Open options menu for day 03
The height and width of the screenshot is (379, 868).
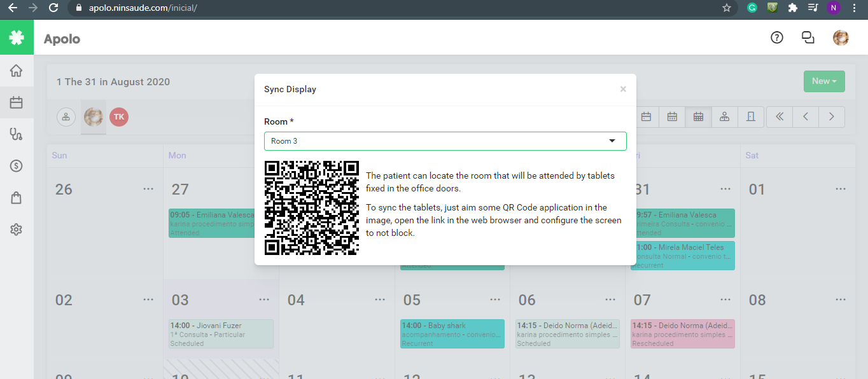point(264,300)
